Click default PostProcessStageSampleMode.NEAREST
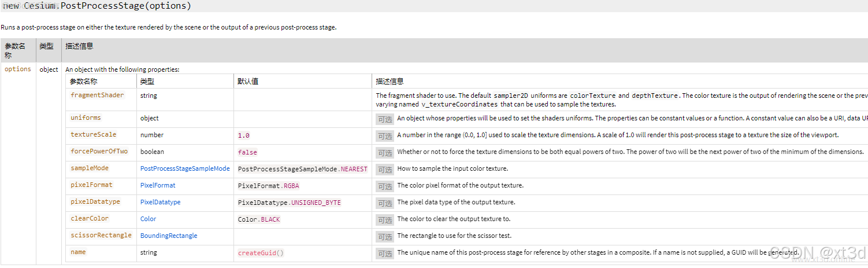Image resolution: width=868 pixels, height=268 pixels. [302, 169]
